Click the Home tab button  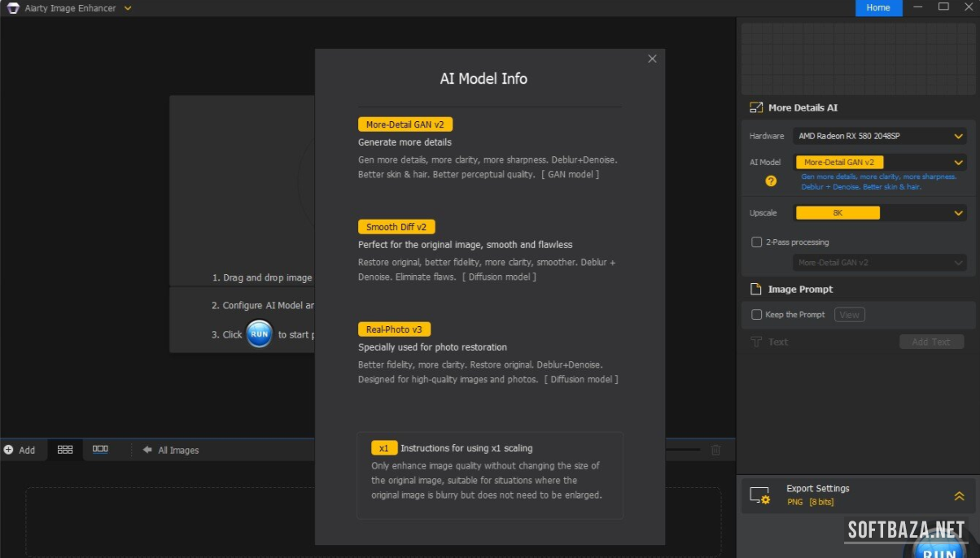pyautogui.click(x=877, y=8)
